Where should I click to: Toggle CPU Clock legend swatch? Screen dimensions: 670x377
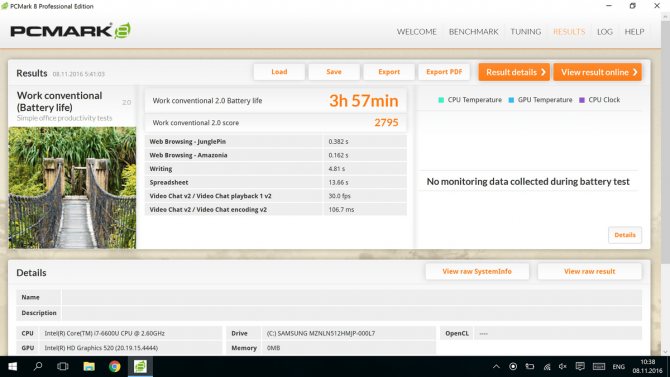point(582,100)
